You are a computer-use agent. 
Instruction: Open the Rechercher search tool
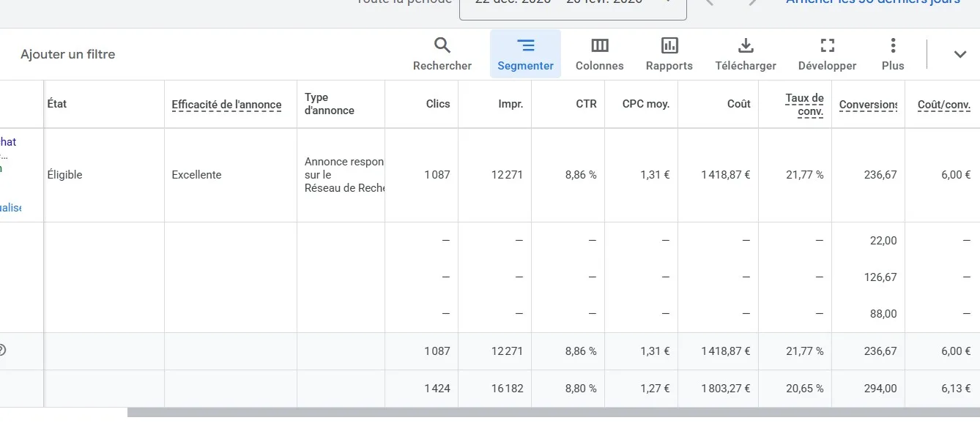[442, 54]
